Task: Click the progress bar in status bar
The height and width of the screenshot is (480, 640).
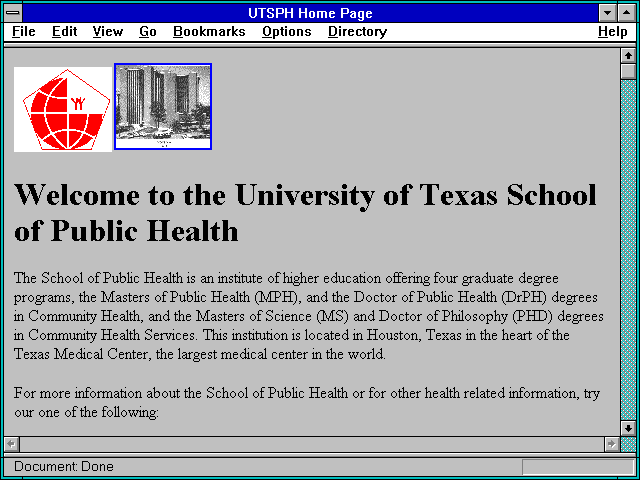Action: click(x=578, y=467)
